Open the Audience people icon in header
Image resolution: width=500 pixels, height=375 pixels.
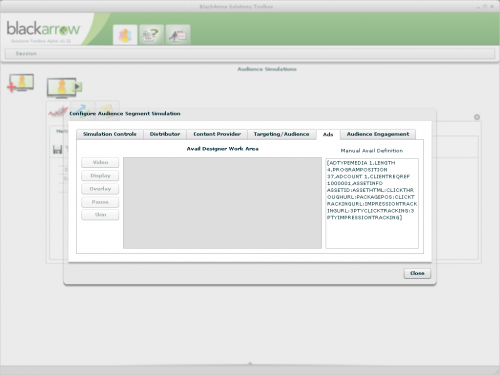125,35
